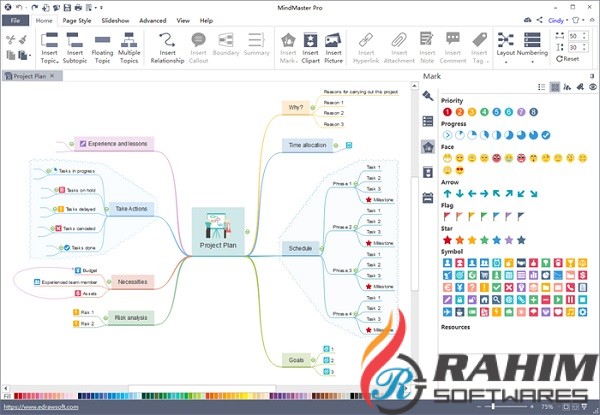600x415 pixels.
Task: Collapse the Why? topic node toggle
Action: pyautogui.click(x=313, y=108)
